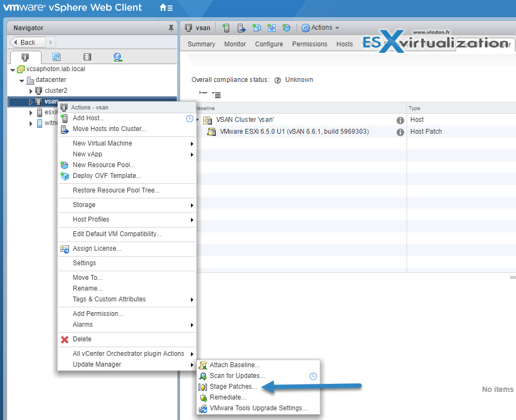
Task: Select datacenter in navigator tree
Action: pos(51,80)
